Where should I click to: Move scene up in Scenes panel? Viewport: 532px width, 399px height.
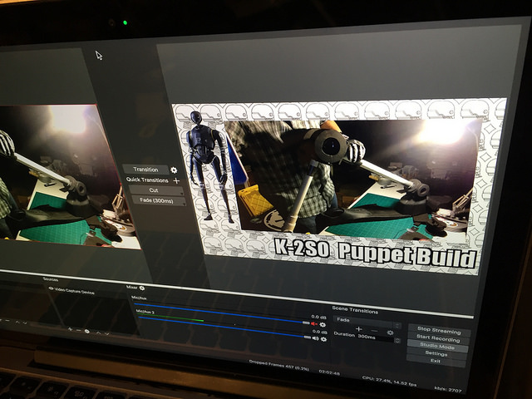point(17,322)
